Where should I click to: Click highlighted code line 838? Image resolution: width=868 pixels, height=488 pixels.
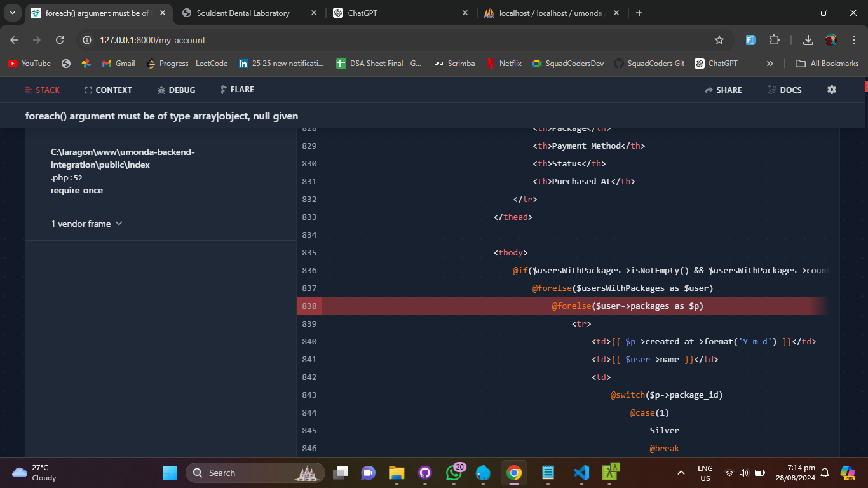point(562,306)
